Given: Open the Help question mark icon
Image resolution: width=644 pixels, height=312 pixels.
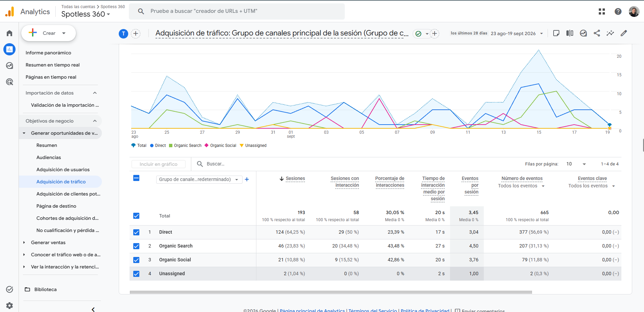Looking at the screenshot, I should (618, 11).
